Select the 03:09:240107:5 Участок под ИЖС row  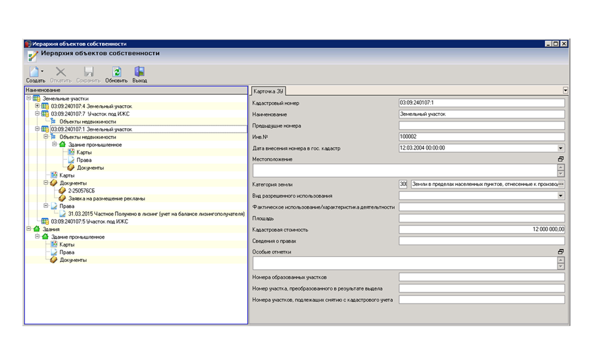point(90,222)
